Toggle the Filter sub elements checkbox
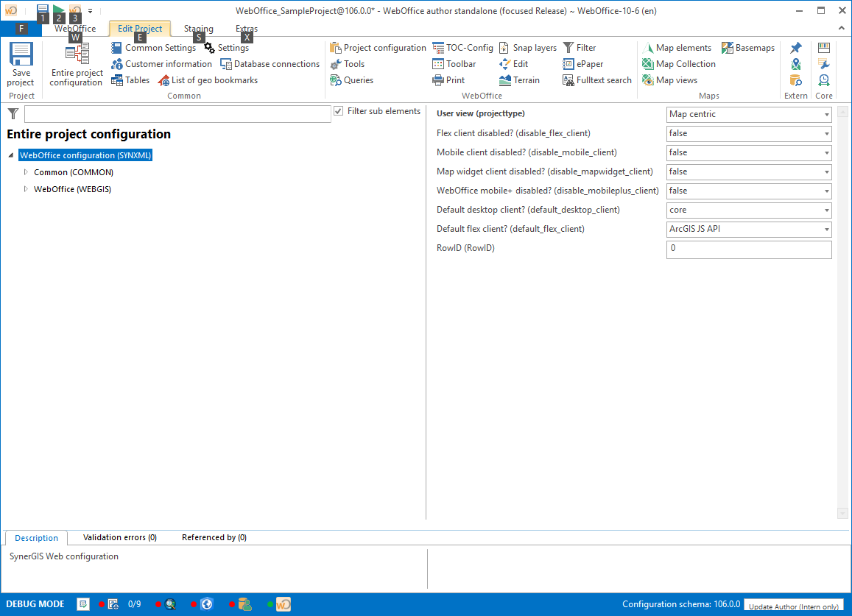852x616 pixels. click(337, 110)
